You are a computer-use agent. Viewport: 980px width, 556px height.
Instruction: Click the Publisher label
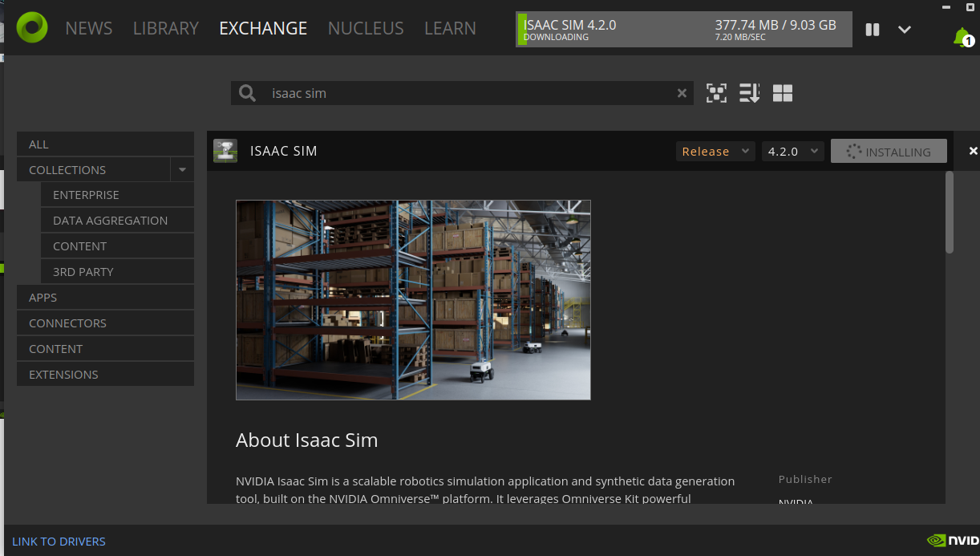click(805, 479)
